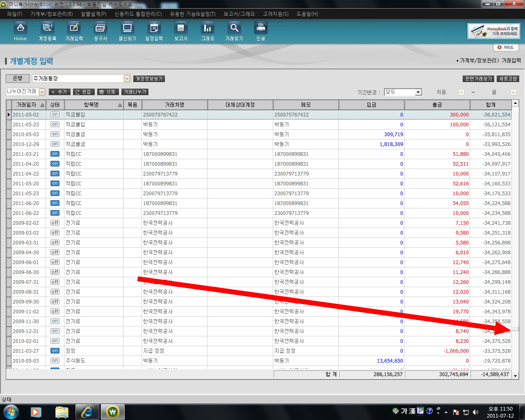The width and height of the screenshot is (525, 420).
Task: Click the vertical scrollbar down arrow
Action: (516, 375)
